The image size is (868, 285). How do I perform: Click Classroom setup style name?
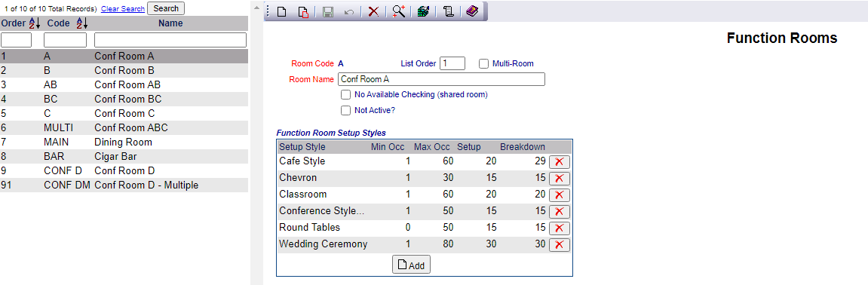303,195
